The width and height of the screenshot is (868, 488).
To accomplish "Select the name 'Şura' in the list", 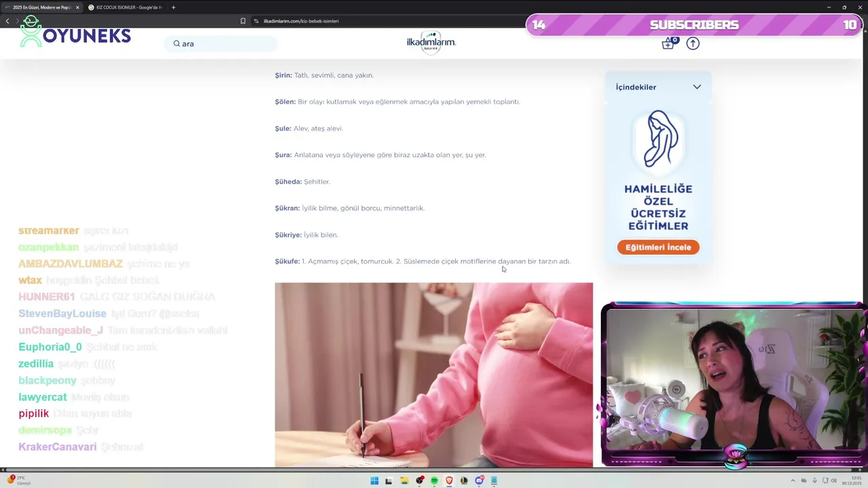I will tap(283, 155).
